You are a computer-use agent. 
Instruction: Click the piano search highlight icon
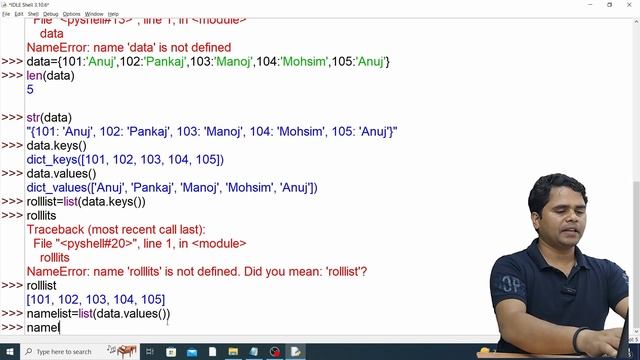coord(122,351)
